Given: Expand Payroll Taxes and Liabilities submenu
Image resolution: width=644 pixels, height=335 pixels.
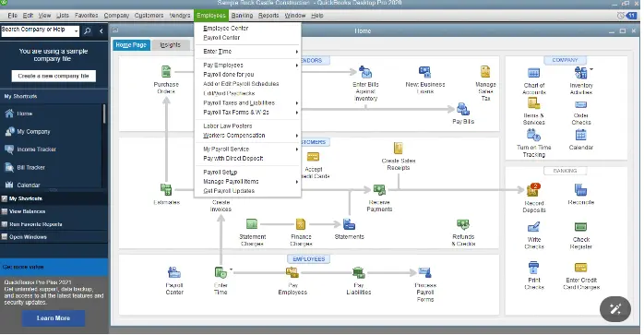Looking at the screenshot, I should pos(296,103).
